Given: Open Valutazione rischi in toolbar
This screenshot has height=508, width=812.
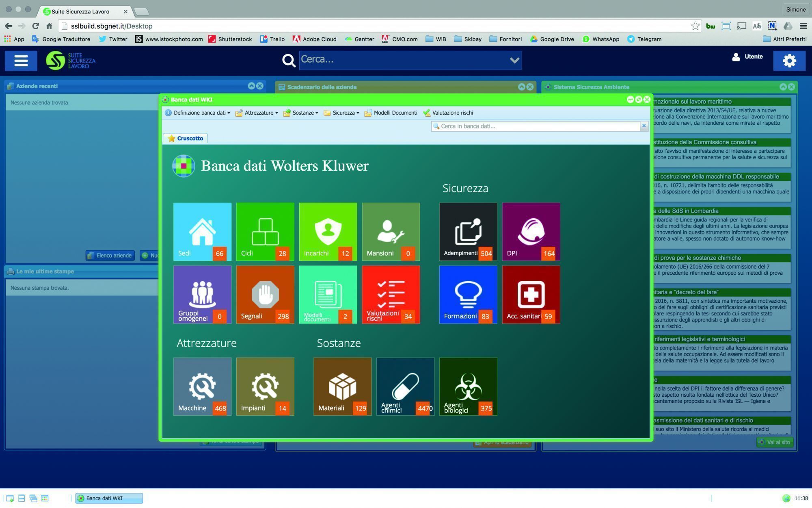Looking at the screenshot, I should [x=448, y=113].
